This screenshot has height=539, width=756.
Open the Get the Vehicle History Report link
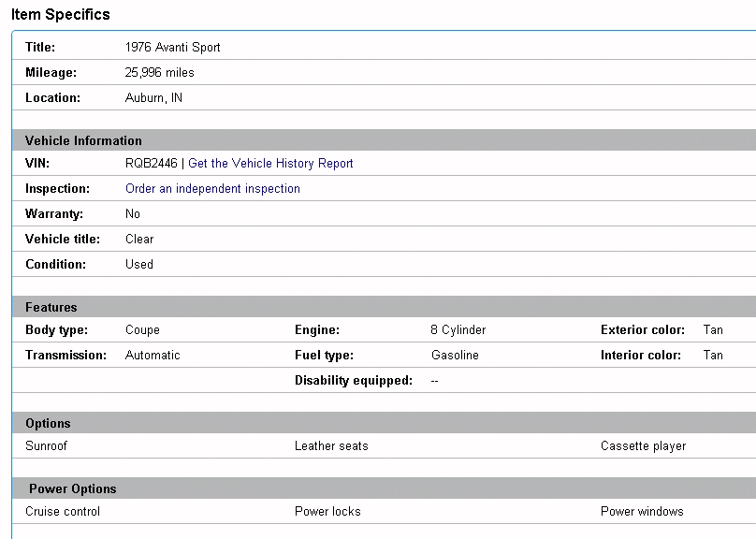(x=270, y=164)
